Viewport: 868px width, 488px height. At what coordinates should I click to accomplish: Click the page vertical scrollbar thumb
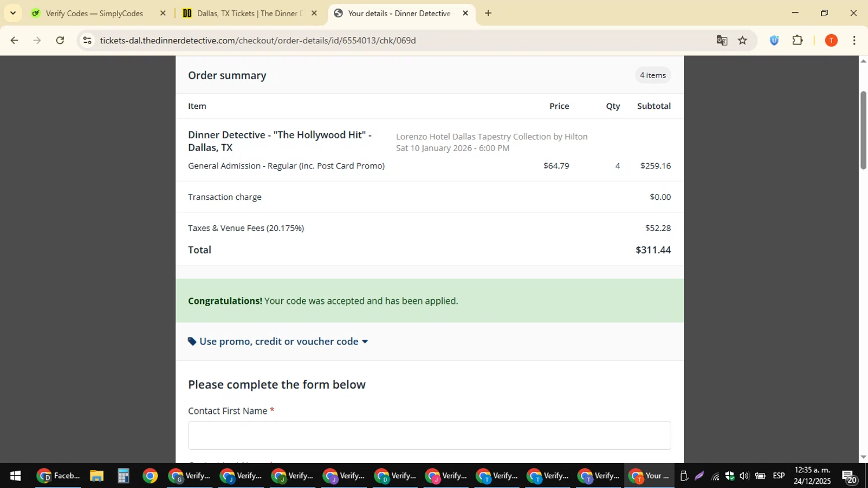863,130
